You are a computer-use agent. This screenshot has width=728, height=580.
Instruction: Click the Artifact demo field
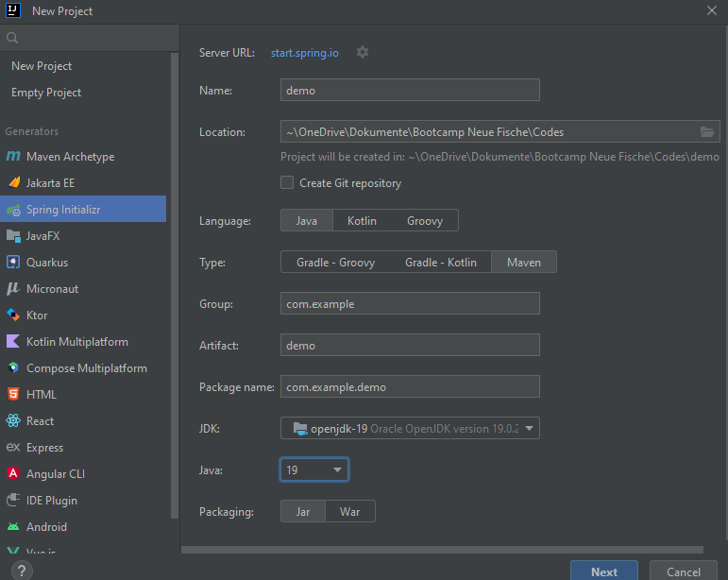(x=410, y=345)
